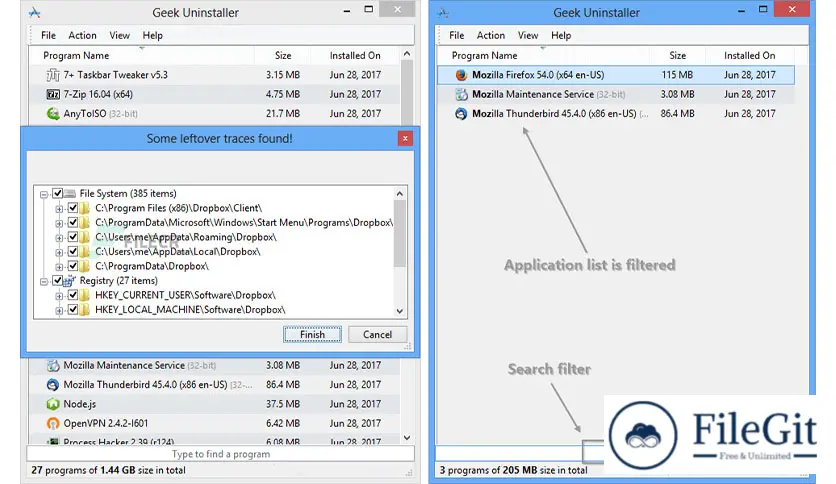This screenshot has width=836, height=484.
Task: Expand the HKEY_LOCAL_MACHINE\Software\Dropbox node
Action: [x=59, y=310]
